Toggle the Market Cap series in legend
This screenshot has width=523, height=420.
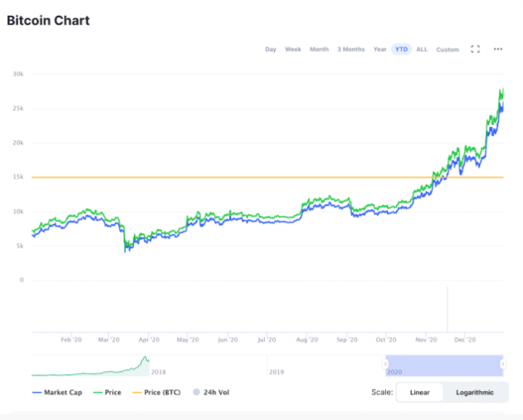(57, 393)
